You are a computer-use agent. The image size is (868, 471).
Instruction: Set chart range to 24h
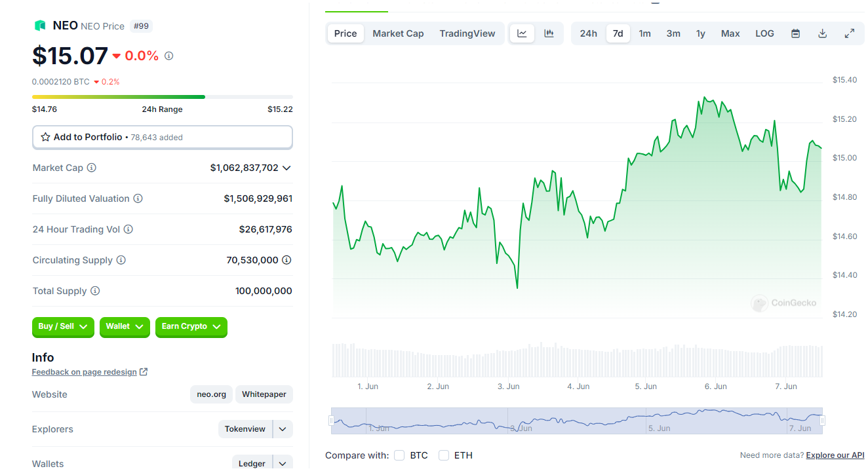pos(589,33)
